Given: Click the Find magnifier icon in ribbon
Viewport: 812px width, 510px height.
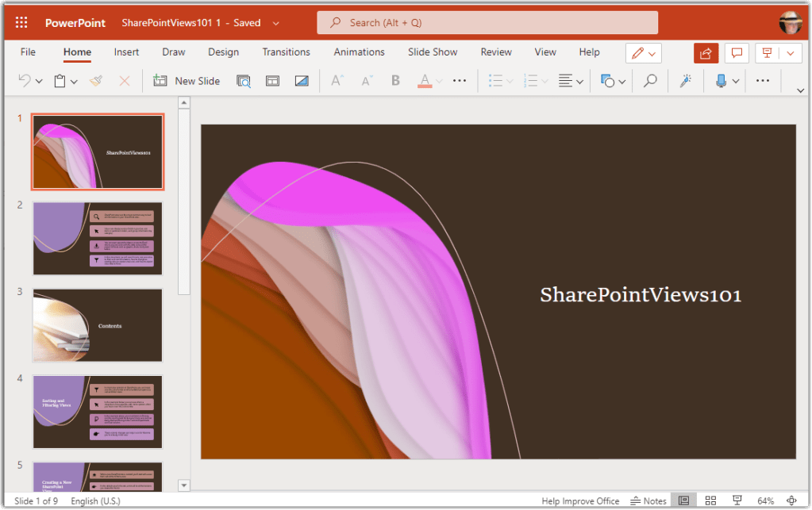Looking at the screenshot, I should click(650, 81).
